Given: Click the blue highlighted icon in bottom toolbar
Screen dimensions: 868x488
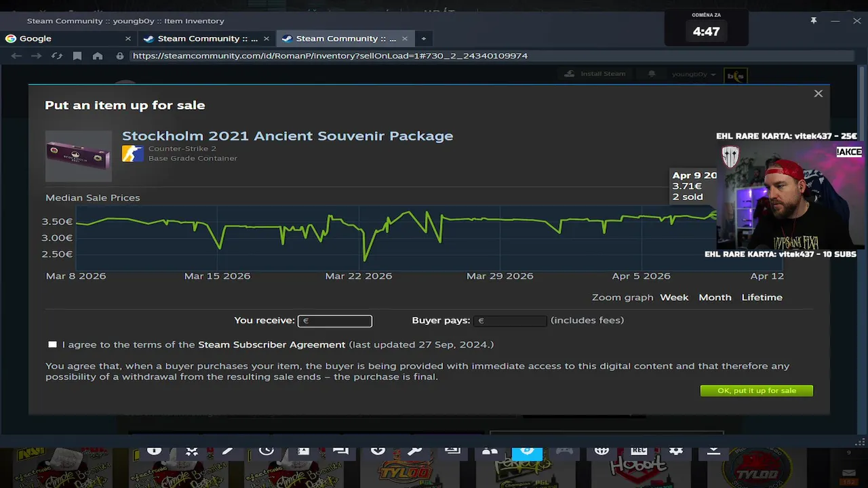Looking at the screenshot, I should tap(527, 451).
